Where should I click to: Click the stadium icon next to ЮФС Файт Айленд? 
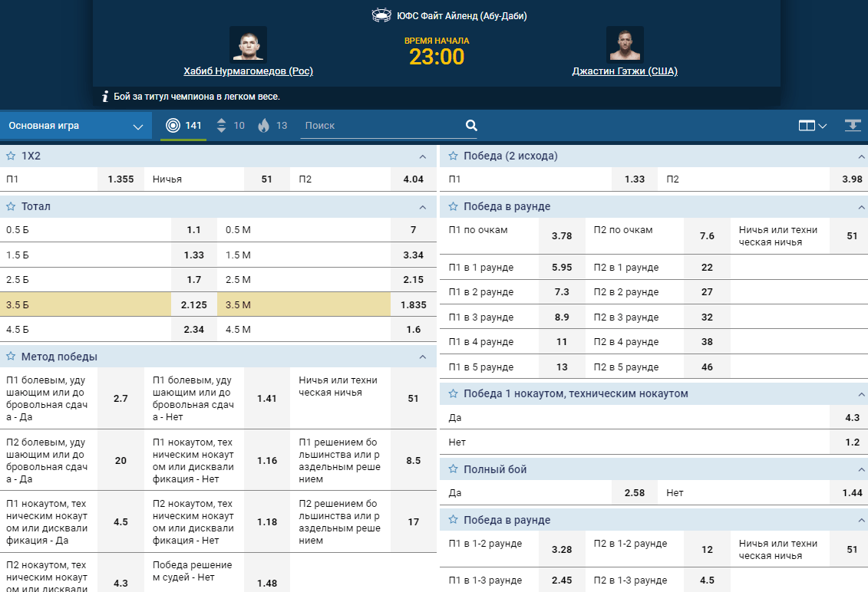pyautogui.click(x=381, y=15)
